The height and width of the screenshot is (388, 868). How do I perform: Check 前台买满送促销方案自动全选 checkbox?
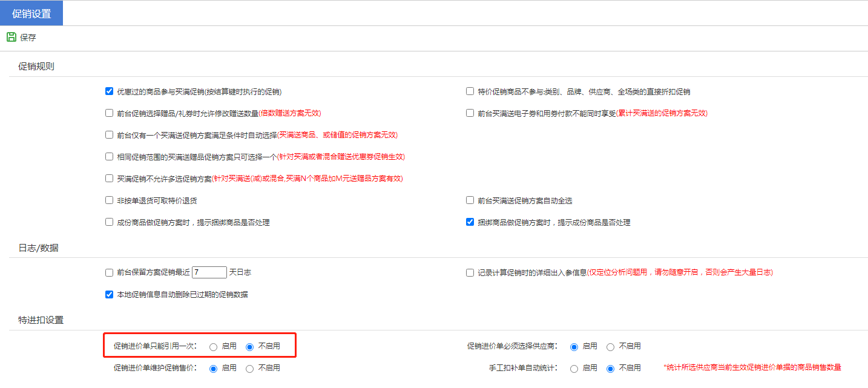470,200
